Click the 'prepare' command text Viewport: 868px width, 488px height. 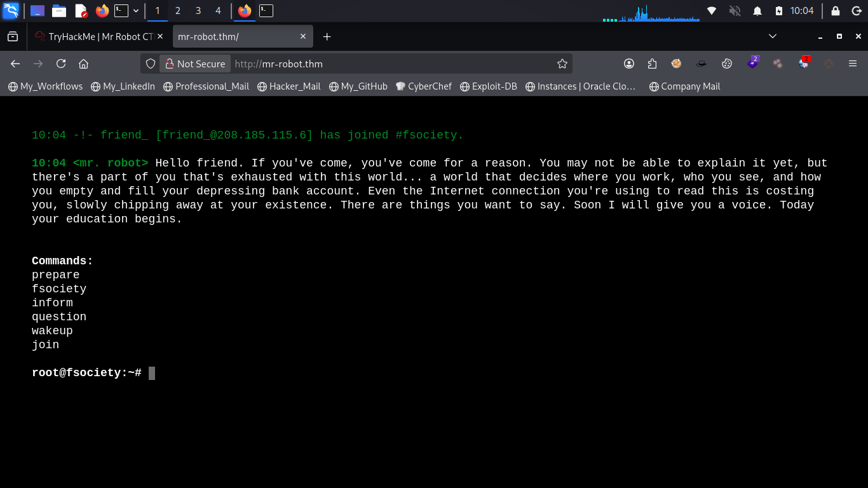pos(56,275)
